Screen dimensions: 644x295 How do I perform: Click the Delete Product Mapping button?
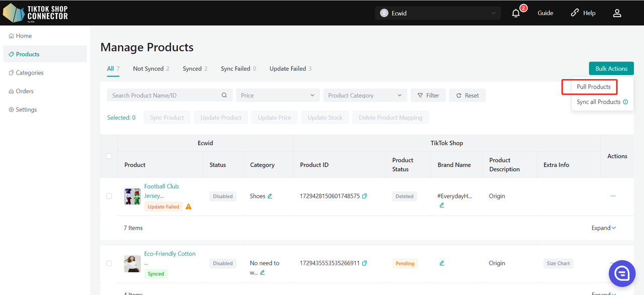tap(390, 118)
